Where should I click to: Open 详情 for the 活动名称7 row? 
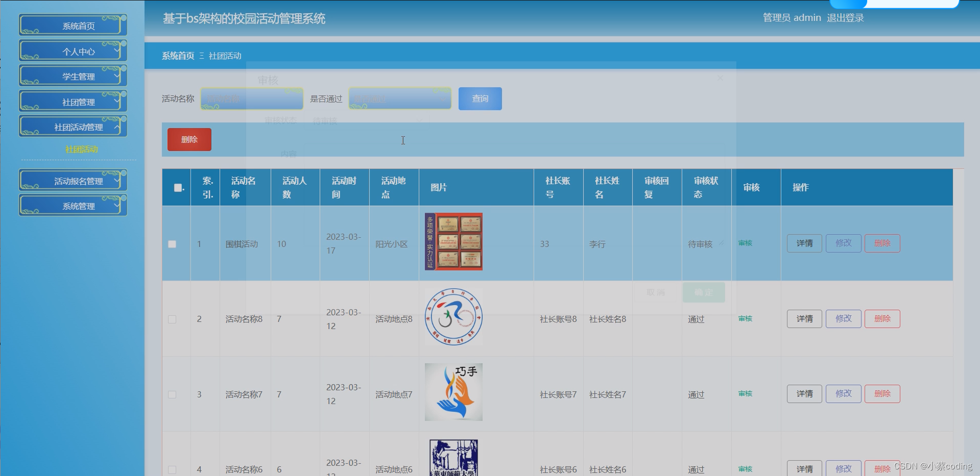tap(804, 394)
